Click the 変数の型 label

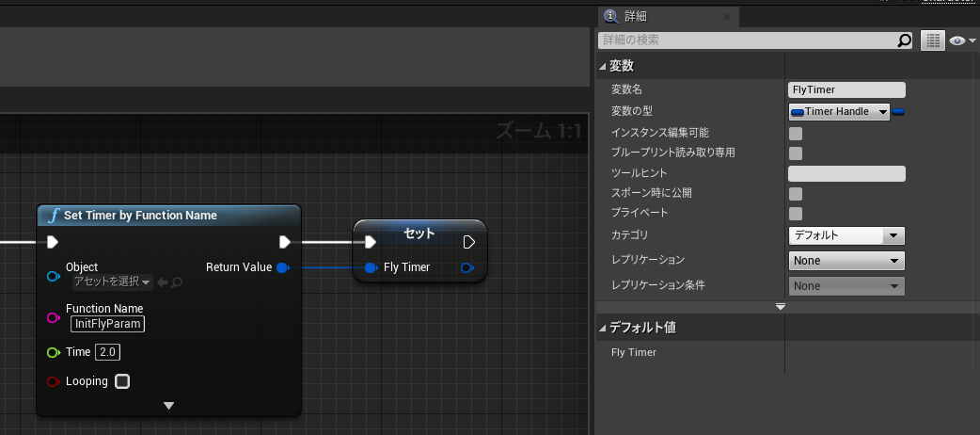pyautogui.click(x=632, y=111)
